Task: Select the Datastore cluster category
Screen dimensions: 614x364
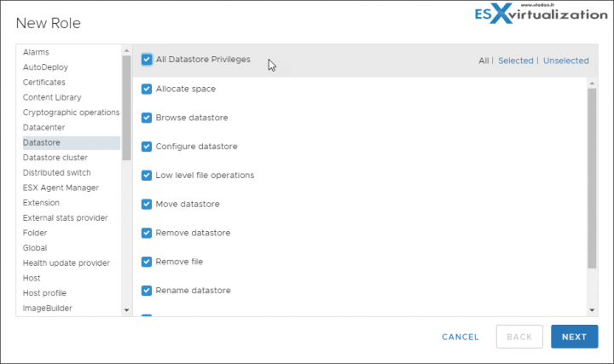Action: 55,158
